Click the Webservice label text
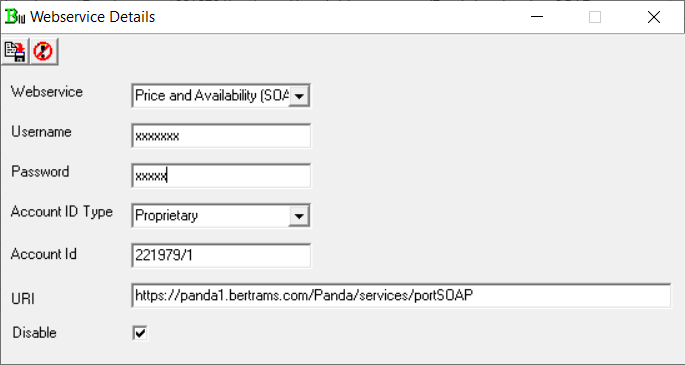Viewport: 685px width, 365px height. [47, 92]
